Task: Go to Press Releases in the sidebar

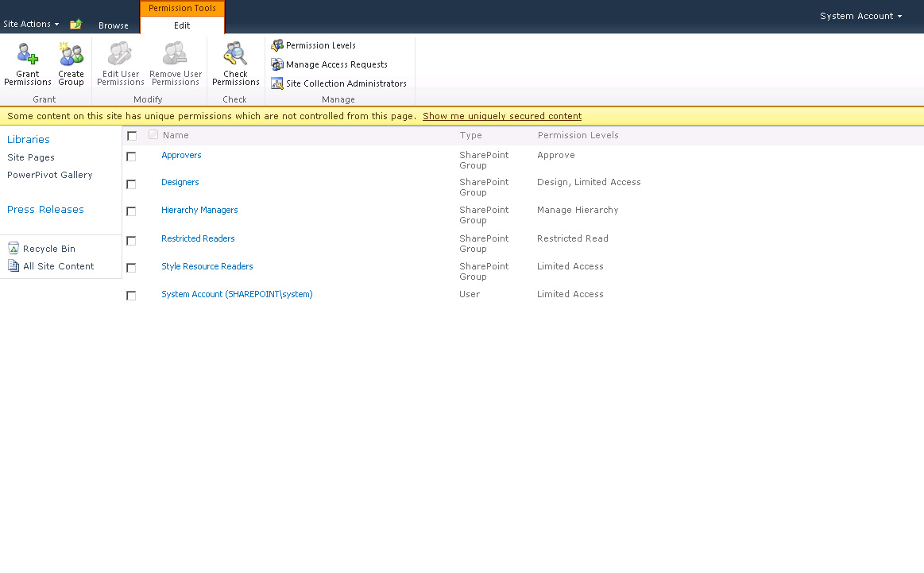Action: pos(45,209)
